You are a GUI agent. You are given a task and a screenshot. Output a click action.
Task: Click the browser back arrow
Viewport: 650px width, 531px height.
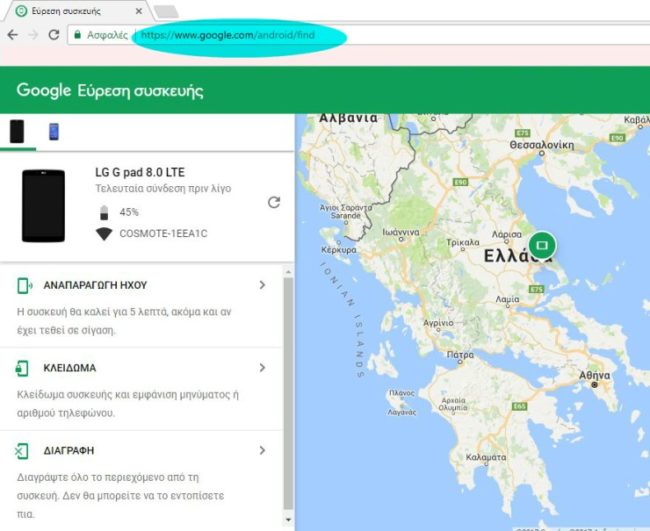click(11, 34)
